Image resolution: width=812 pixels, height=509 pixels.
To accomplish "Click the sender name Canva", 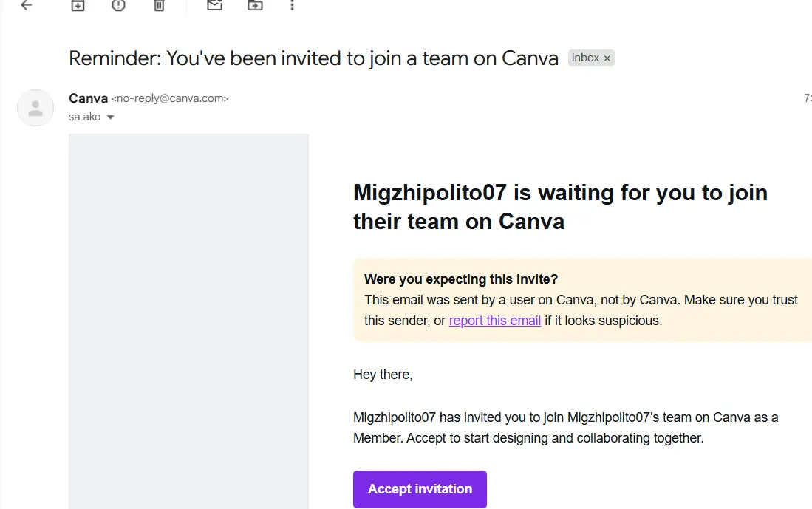I will (88, 98).
